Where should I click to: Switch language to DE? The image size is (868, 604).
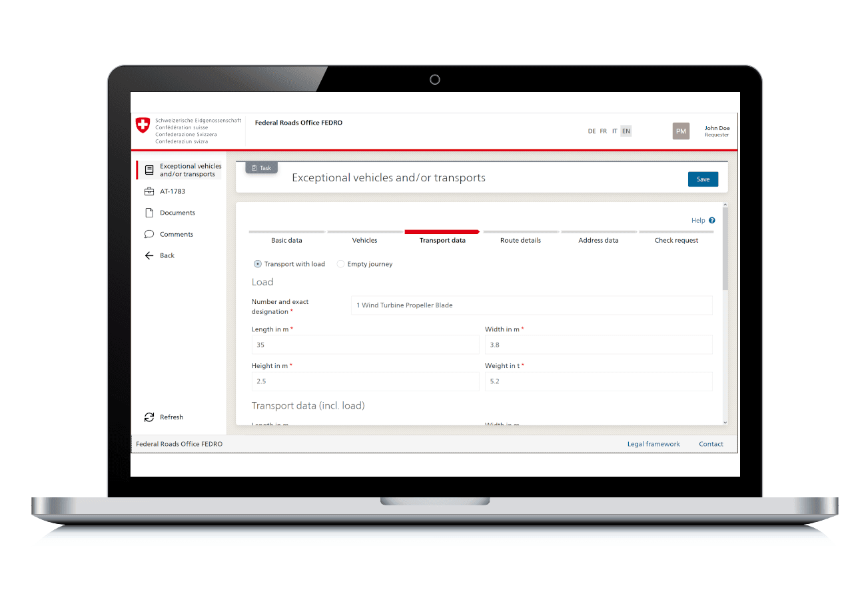pos(592,131)
